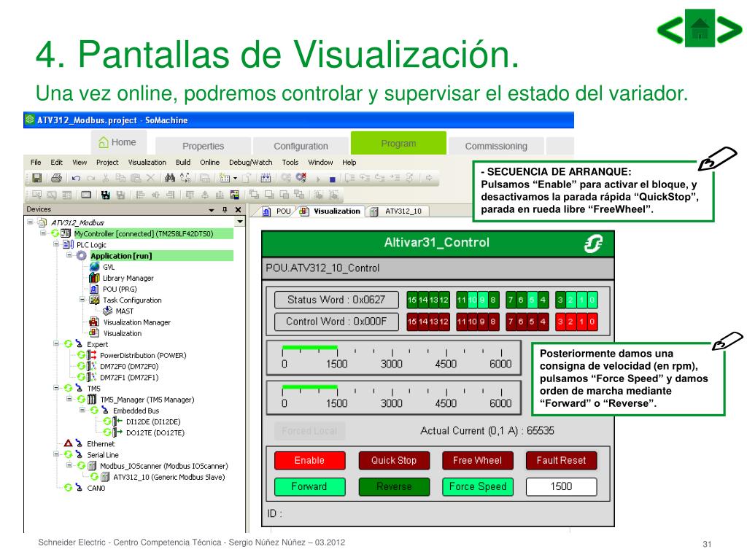The image size is (747, 560).
Task: Toggle the Forward run button
Action: (x=309, y=486)
